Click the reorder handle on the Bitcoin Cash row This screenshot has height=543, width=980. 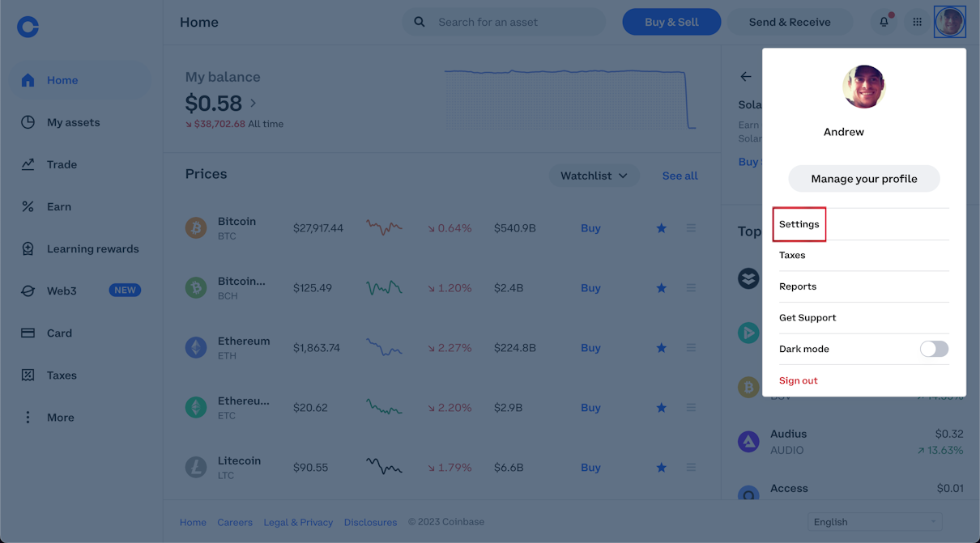pos(691,288)
